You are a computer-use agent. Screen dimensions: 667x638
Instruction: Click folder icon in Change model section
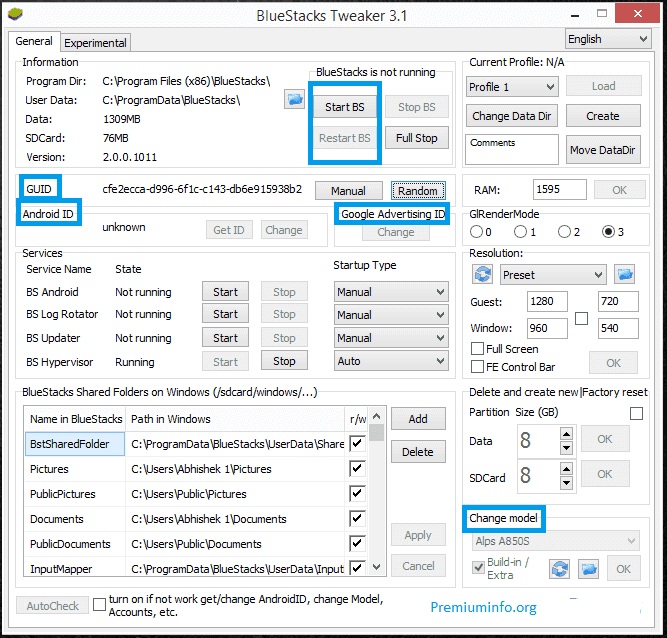pyautogui.click(x=588, y=569)
